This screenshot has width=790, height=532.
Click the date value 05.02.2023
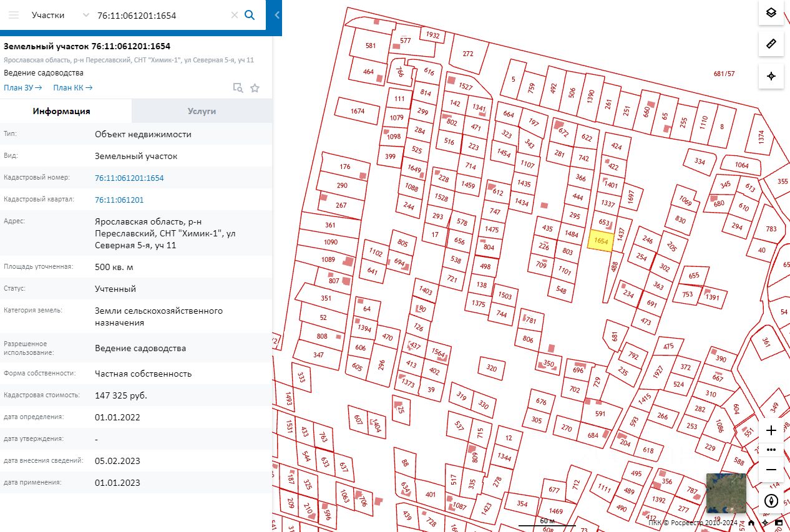[x=117, y=461]
